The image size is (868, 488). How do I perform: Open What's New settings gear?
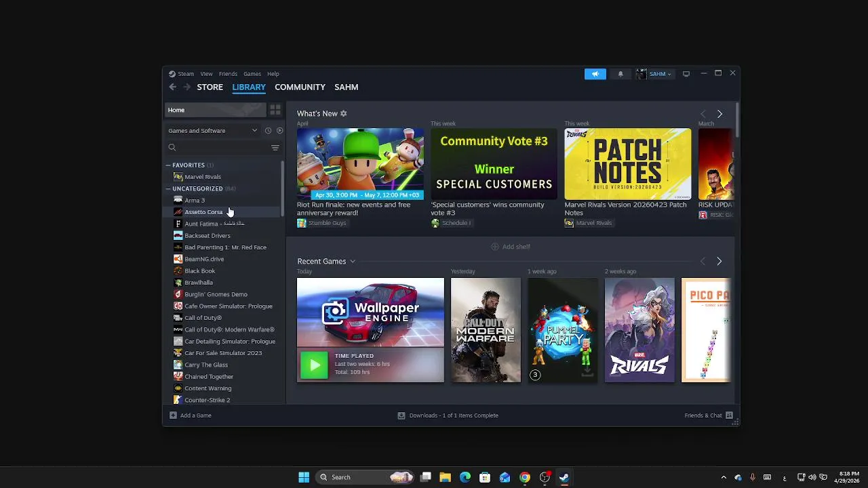343,113
